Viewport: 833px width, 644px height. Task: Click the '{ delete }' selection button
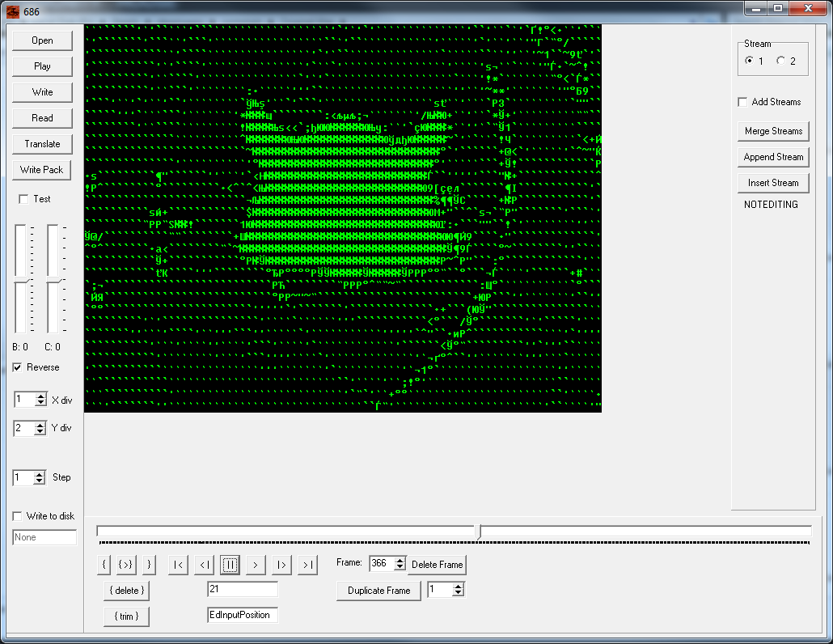tap(126, 591)
